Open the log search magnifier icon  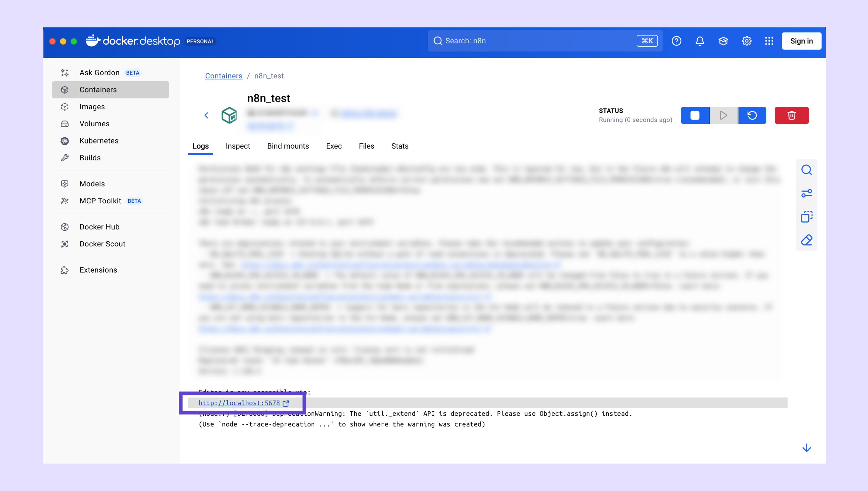point(807,170)
